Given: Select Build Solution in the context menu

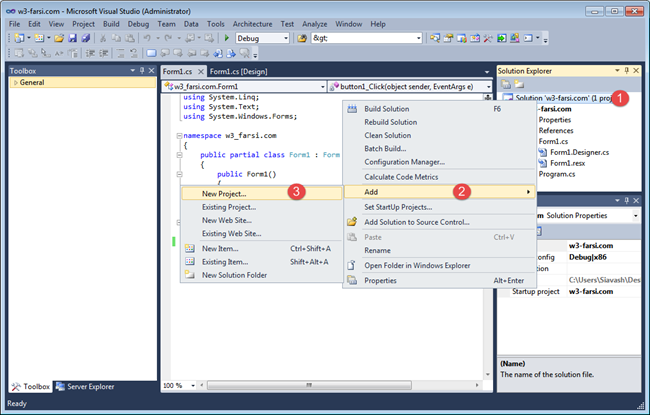Looking at the screenshot, I should point(439,109).
